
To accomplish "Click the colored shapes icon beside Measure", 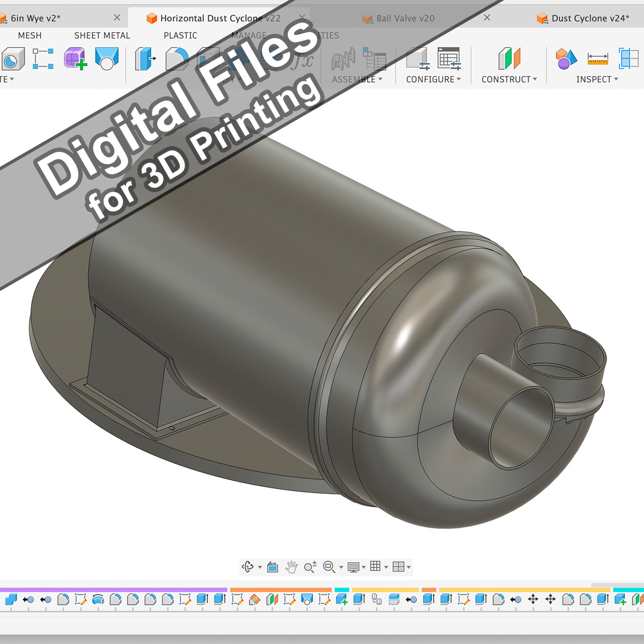I will pyautogui.click(x=566, y=58).
